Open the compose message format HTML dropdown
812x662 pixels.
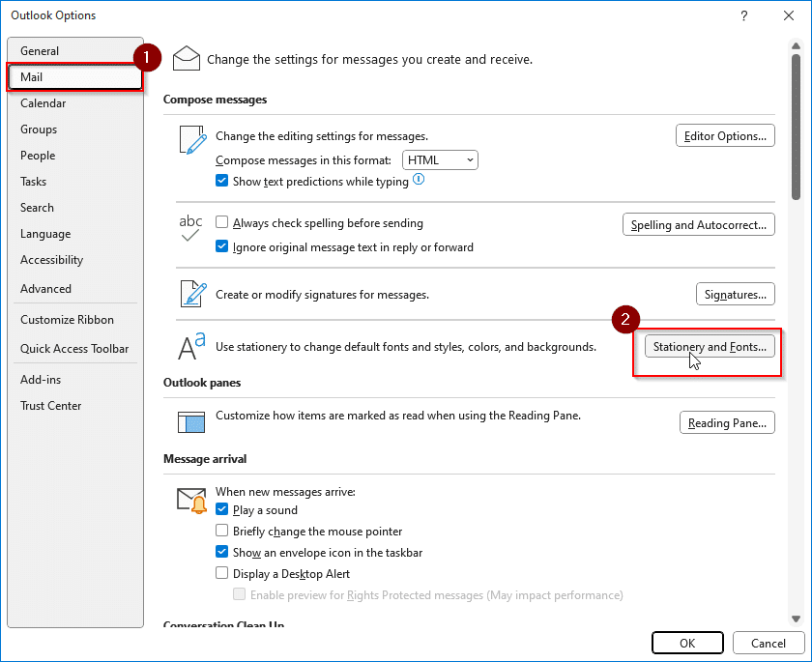440,159
